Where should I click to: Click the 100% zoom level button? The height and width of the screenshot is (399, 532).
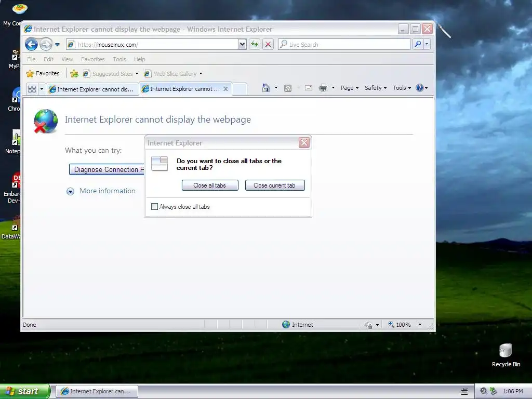[x=400, y=325]
